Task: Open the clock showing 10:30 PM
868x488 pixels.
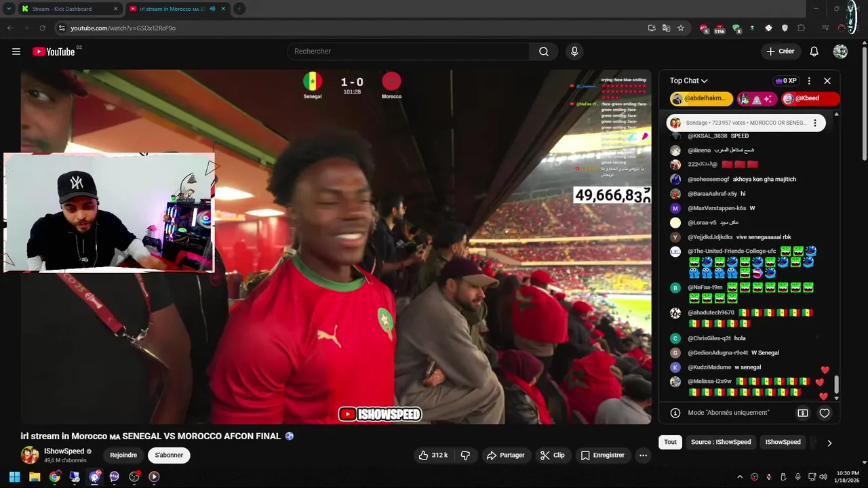Action: [847, 476]
